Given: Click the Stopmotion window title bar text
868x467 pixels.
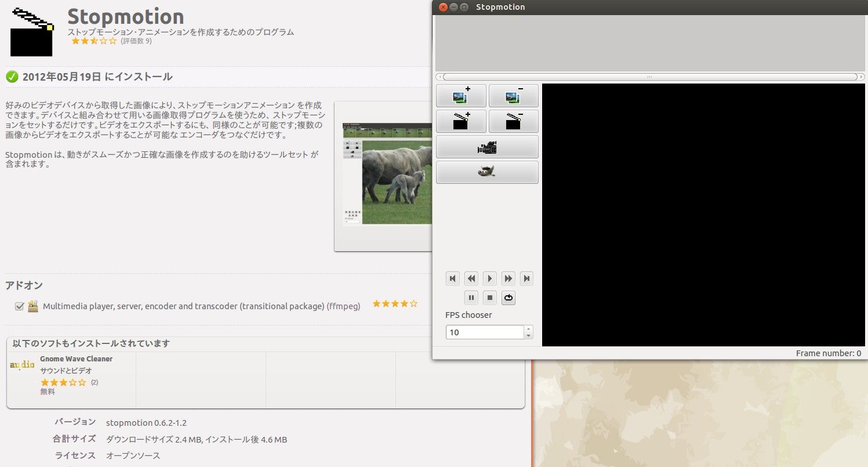Looking at the screenshot, I should pos(500,7).
